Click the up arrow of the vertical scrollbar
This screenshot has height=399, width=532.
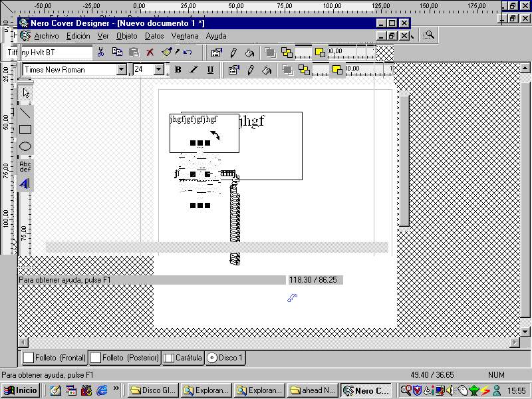pyautogui.click(x=525, y=68)
